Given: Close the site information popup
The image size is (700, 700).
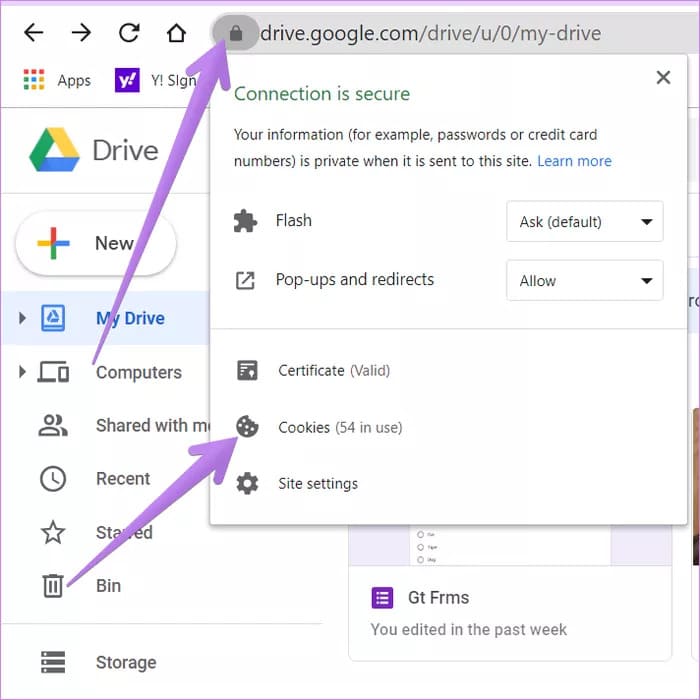Looking at the screenshot, I should [x=663, y=78].
